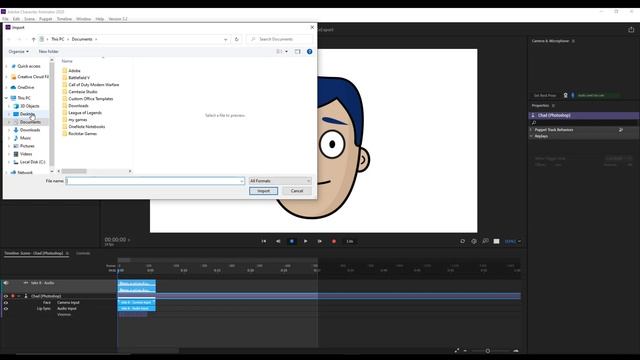Click the red Record button
This screenshot has width=640, height=360.
[333, 241]
